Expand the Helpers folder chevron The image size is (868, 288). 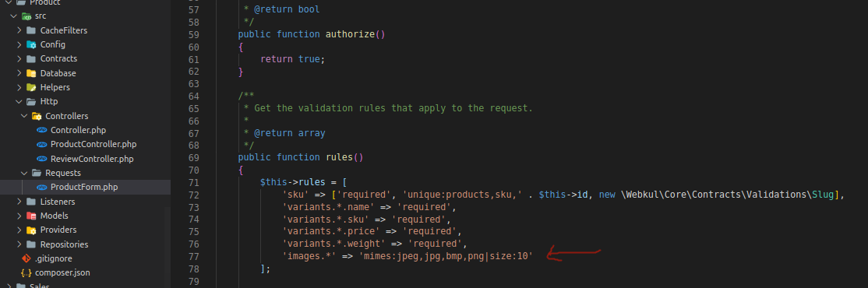pyautogui.click(x=19, y=87)
